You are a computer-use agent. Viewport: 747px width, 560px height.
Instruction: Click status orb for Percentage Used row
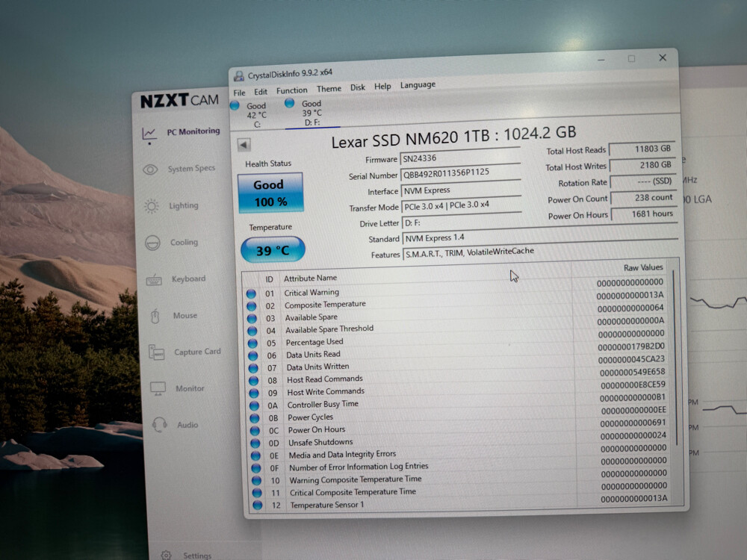pos(252,343)
